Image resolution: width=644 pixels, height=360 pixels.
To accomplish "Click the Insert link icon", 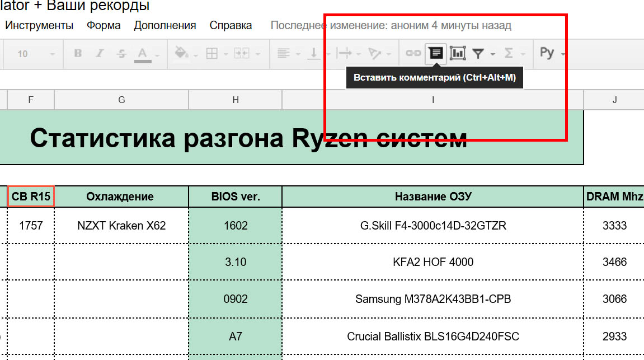I will tap(413, 53).
